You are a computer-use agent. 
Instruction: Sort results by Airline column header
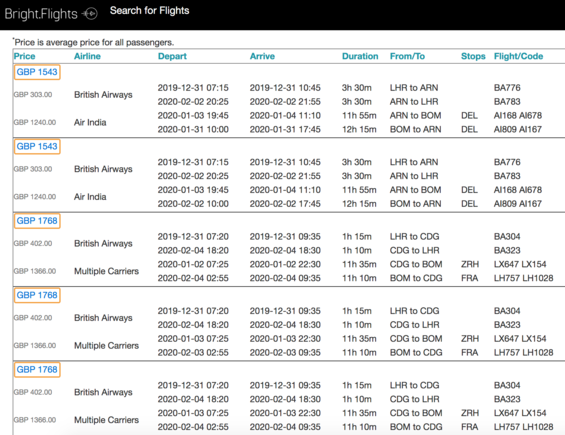tap(87, 56)
